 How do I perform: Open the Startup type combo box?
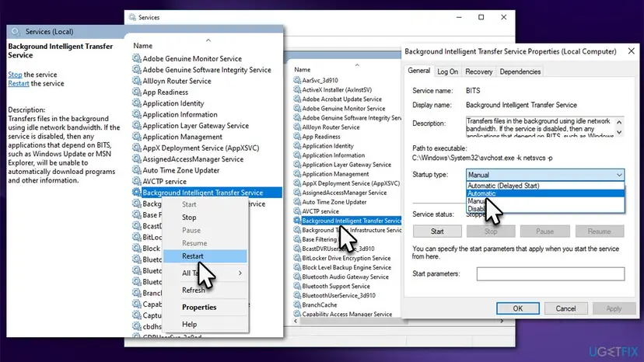coord(545,175)
